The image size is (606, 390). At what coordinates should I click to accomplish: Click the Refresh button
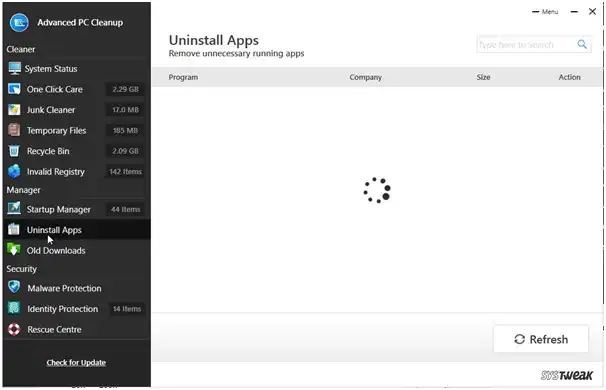pyautogui.click(x=541, y=339)
